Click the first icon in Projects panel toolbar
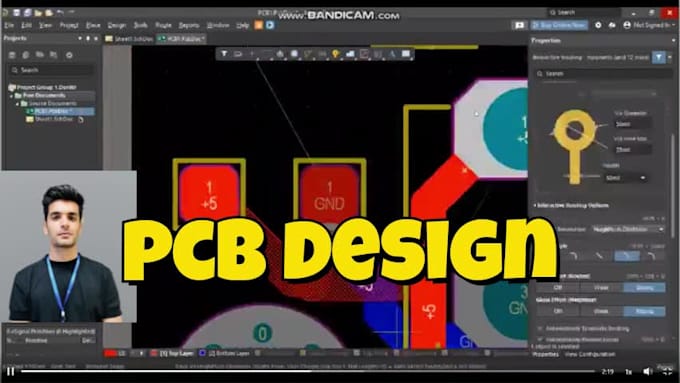680x383 pixels. click(x=12, y=55)
